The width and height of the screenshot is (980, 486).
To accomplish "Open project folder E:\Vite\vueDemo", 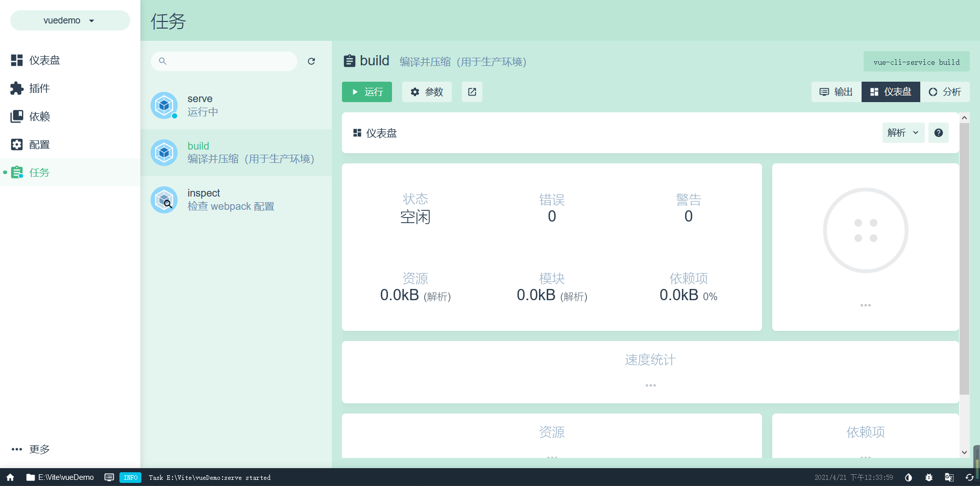I will [60, 477].
